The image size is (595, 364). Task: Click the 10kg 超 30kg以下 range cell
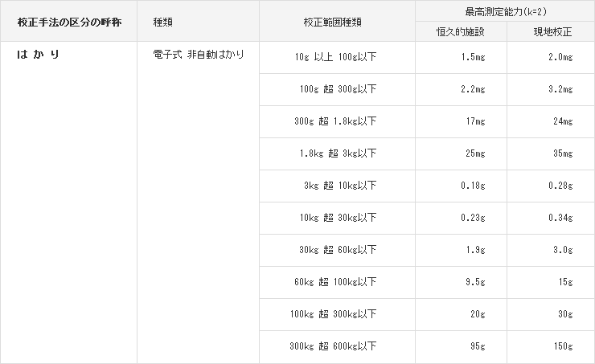pos(338,218)
